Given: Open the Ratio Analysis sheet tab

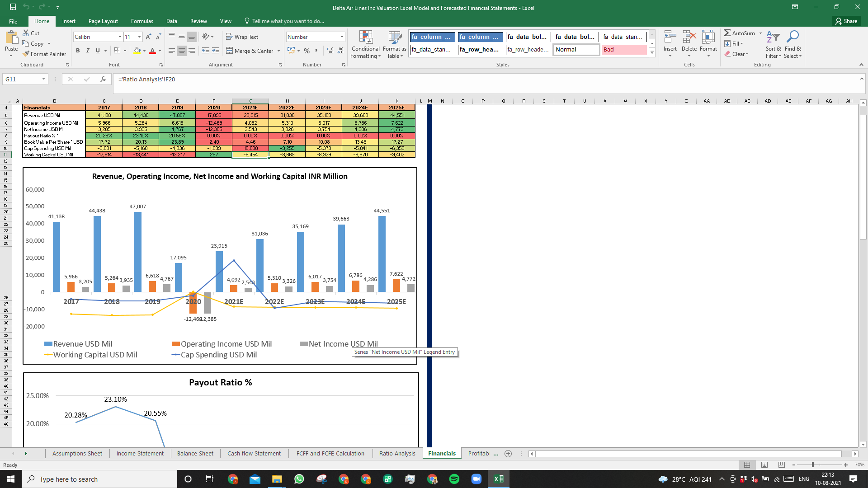Looking at the screenshot, I should point(397,453).
